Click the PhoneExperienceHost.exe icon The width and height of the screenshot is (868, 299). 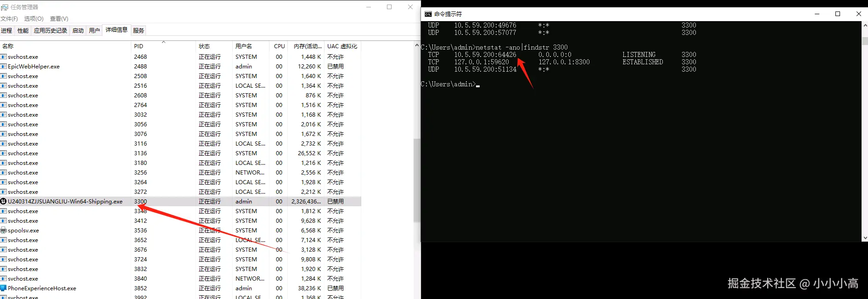coord(4,288)
